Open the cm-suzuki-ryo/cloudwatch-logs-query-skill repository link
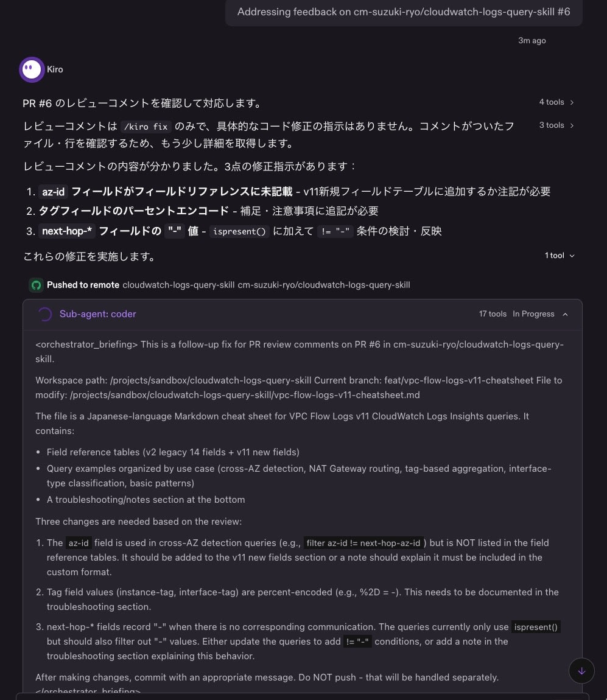607x700 pixels. pyautogui.click(x=324, y=285)
